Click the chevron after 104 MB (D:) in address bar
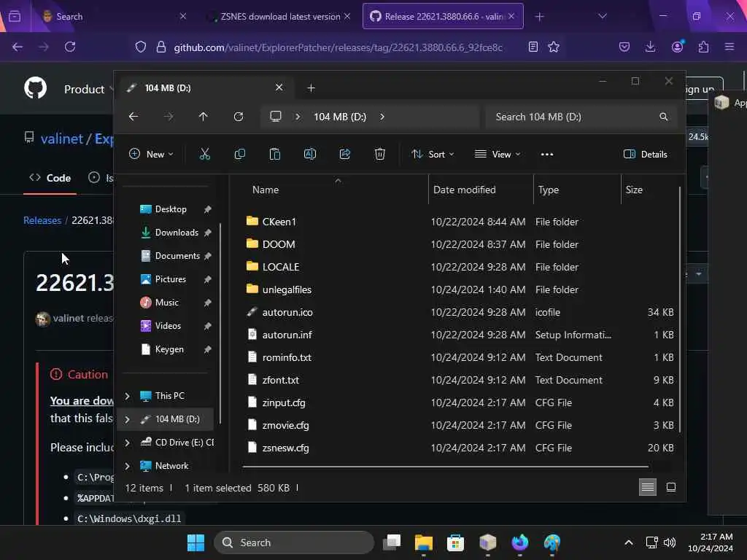 [x=382, y=117]
